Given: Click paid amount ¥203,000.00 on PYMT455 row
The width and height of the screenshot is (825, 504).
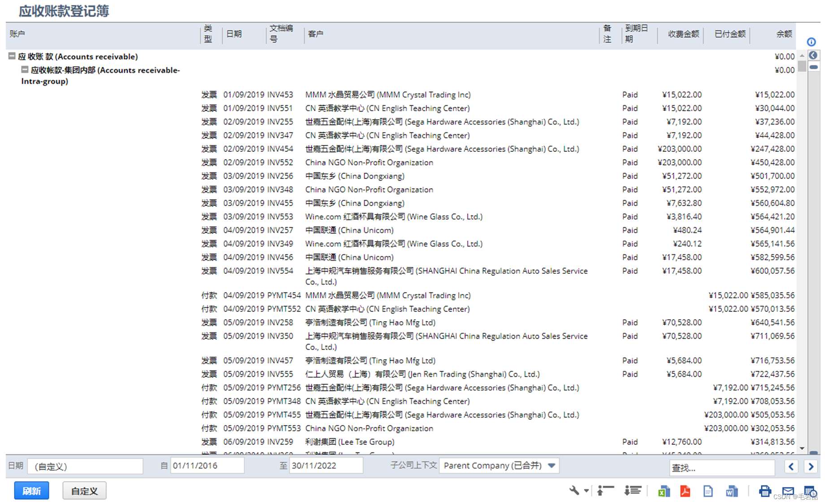Looking at the screenshot, I should (x=726, y=415).
